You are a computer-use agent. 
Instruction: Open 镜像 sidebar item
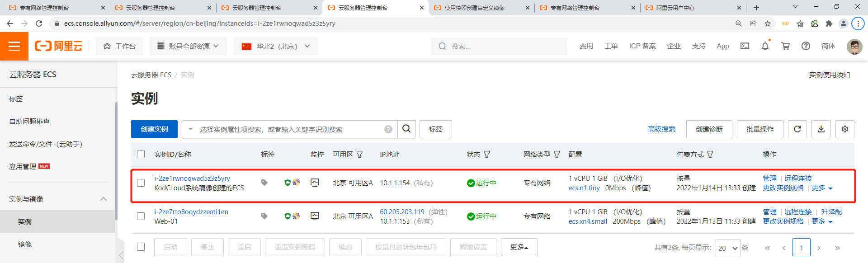(x=25, y=244)
